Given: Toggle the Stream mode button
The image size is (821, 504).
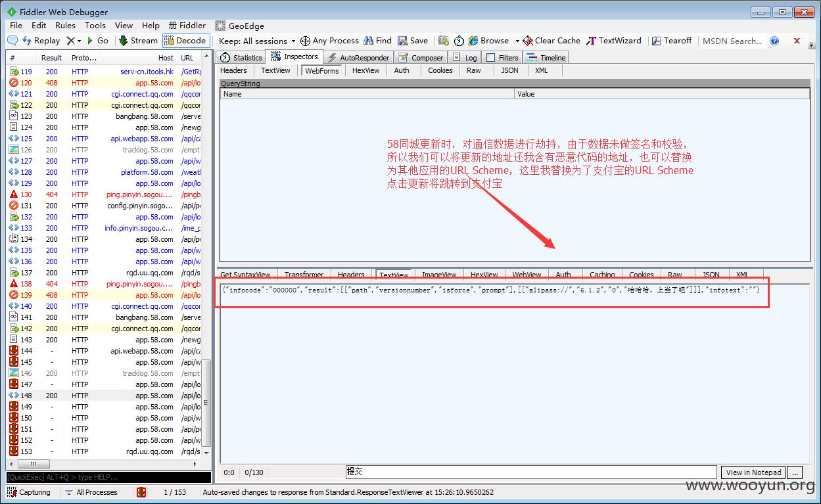Looking at the screenshot, I should pos(138,41).
